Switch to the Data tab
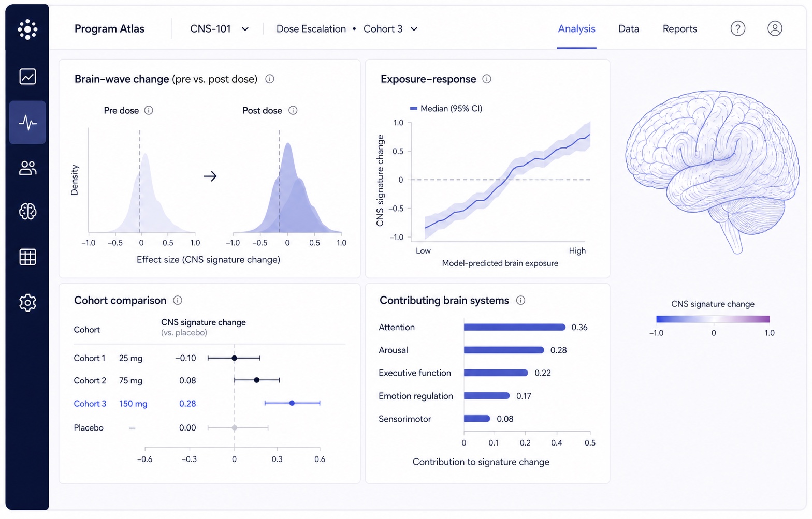812x519 pixels. (629, 29)
